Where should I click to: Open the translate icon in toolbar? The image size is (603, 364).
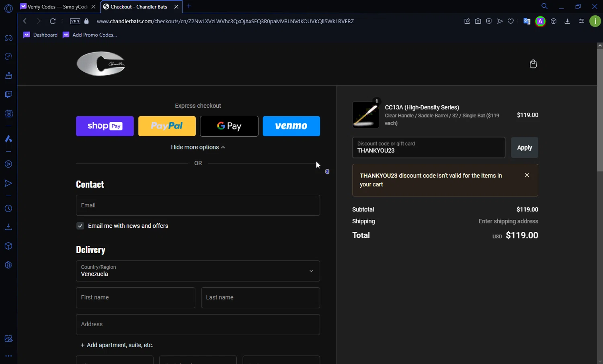click(x=527, y=21)
